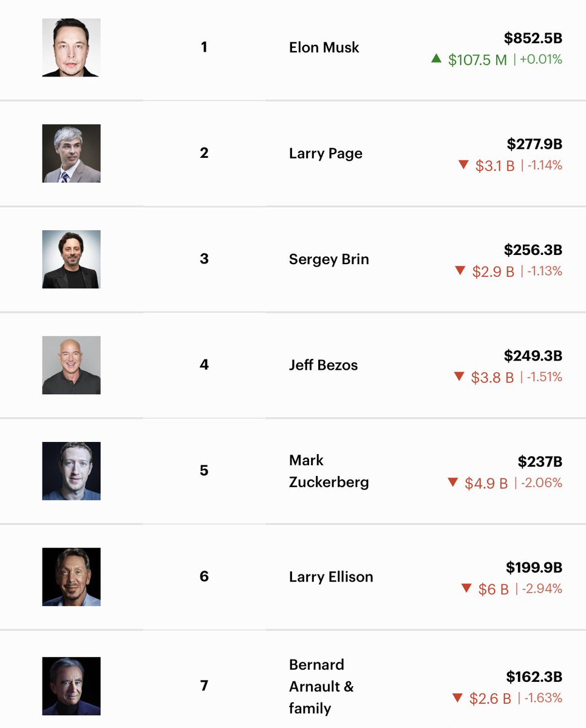586x728 pixels.
Task: Click the green up arrow beside $107.5 M
Action: click(436, 58)
